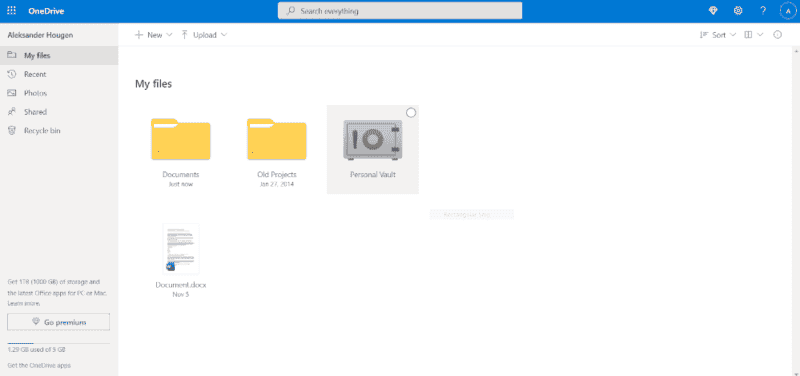Click the Old Projects folder name label
Image resolution: width=800 pixels, height=376 pixels.
[x=277, y=174]
